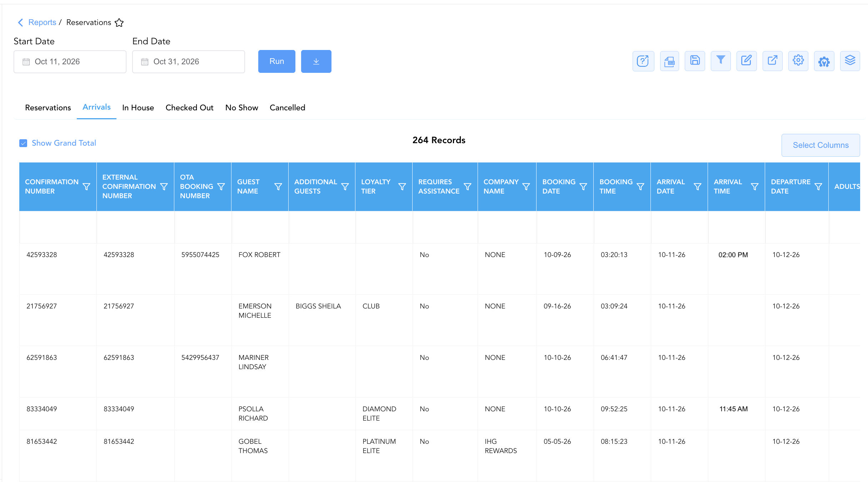The width and height of the screenshot is (868, 482).
Task: Open report in external window icon
Action: click(773, 61)
